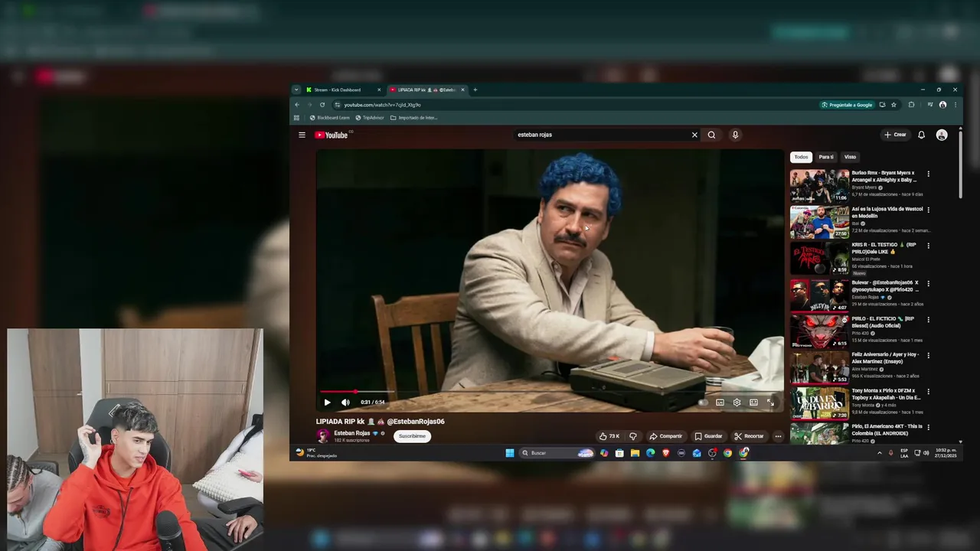This screenshot has width=980, height=551.
Task: Click the magnifier search button
Action: (x=711, y=135)
